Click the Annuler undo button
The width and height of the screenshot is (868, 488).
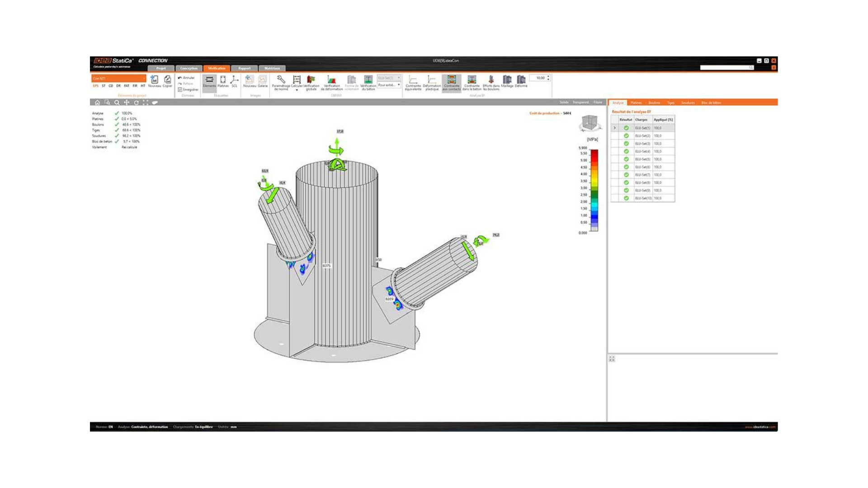pyautogui.click(x=186, y=78)
